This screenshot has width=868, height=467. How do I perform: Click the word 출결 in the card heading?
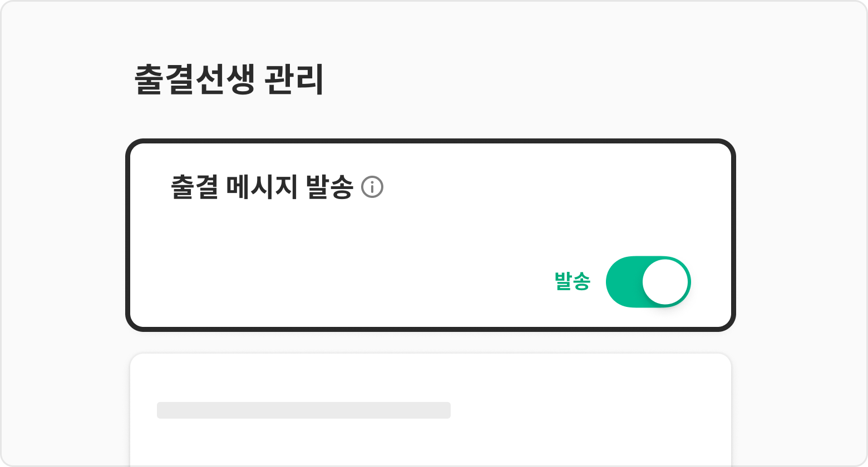(194, 187)
